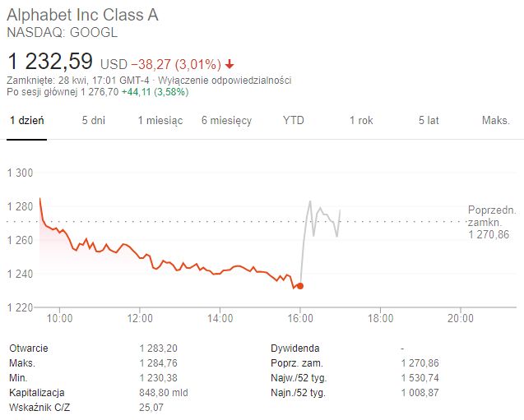Click the orange closing-price dot on chart
This screenshot has width=524, height=420.
299,286
